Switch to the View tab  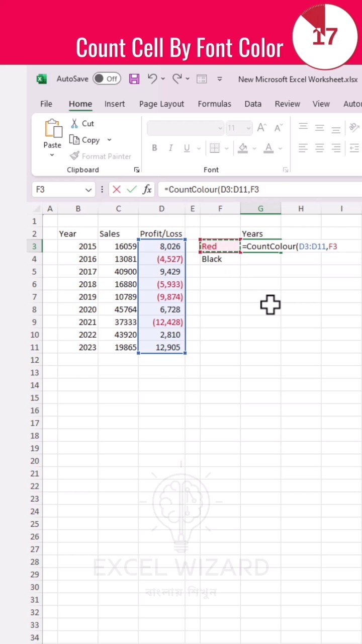coord(321,104)
